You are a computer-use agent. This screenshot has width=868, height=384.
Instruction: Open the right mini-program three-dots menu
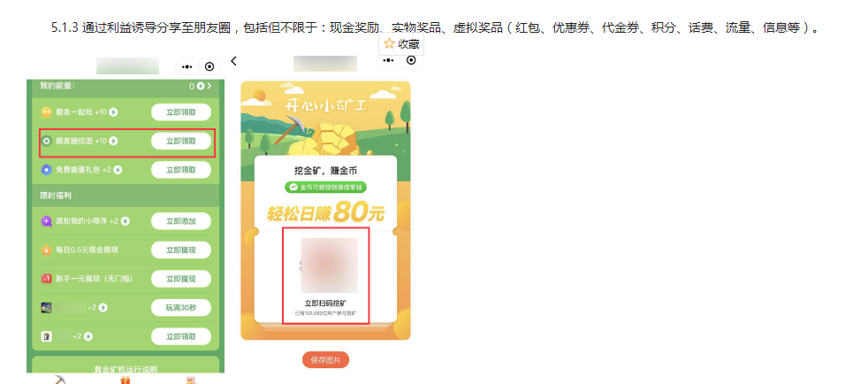click(389, 60)
